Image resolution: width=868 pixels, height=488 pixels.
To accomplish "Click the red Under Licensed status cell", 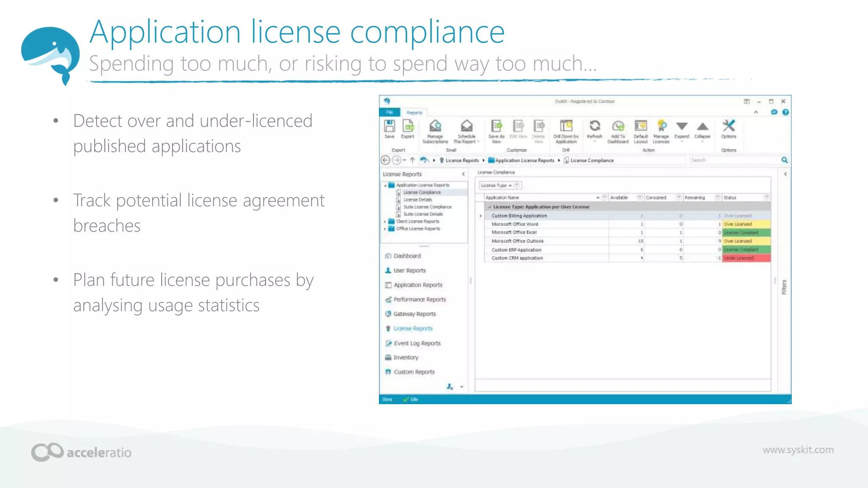I will tap(746, 258).
